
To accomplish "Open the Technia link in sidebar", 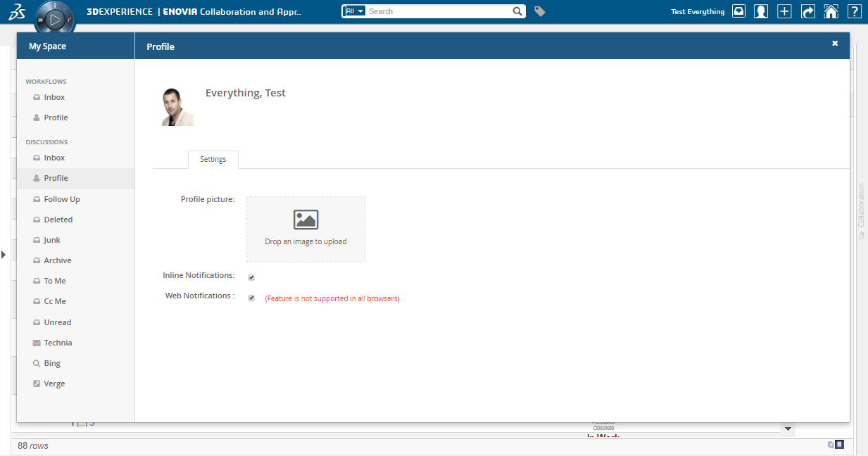I will [58, 343].
